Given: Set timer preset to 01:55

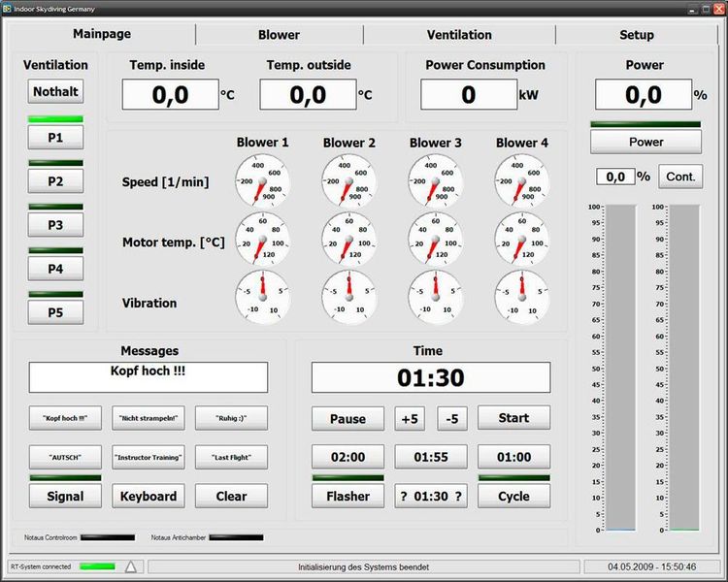Looking at the screenshot, I should tap(431, 457).
